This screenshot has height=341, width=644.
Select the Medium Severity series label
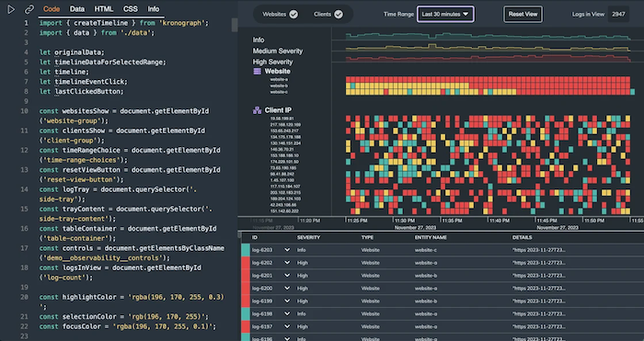(x=278, y=51)
